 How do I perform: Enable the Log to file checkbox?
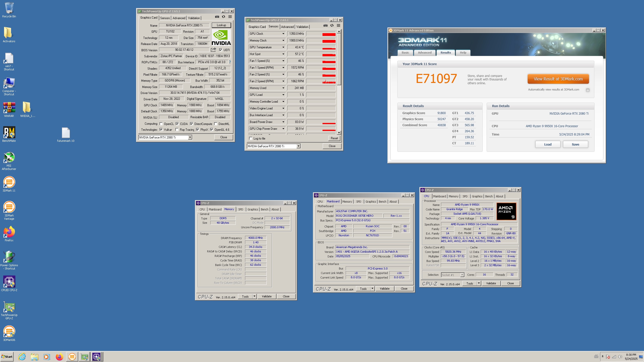pos(251,139)
